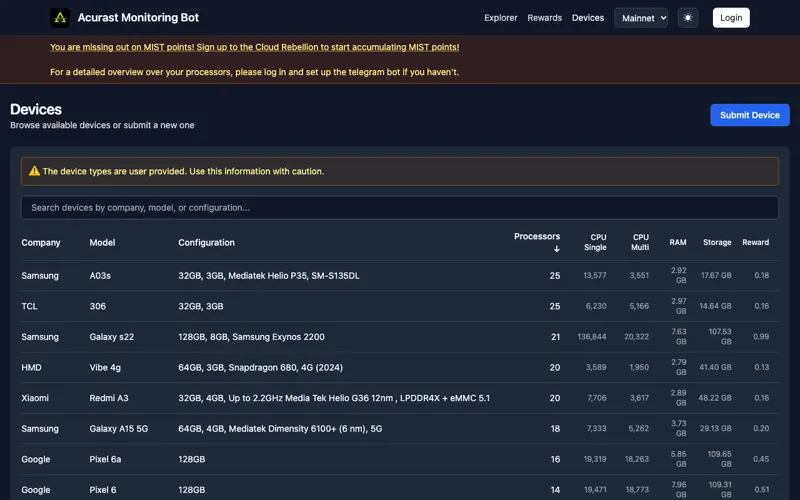Select the A03s model cell
The height and width of the screenshot is (500, 800).
[x=100, y=276]
